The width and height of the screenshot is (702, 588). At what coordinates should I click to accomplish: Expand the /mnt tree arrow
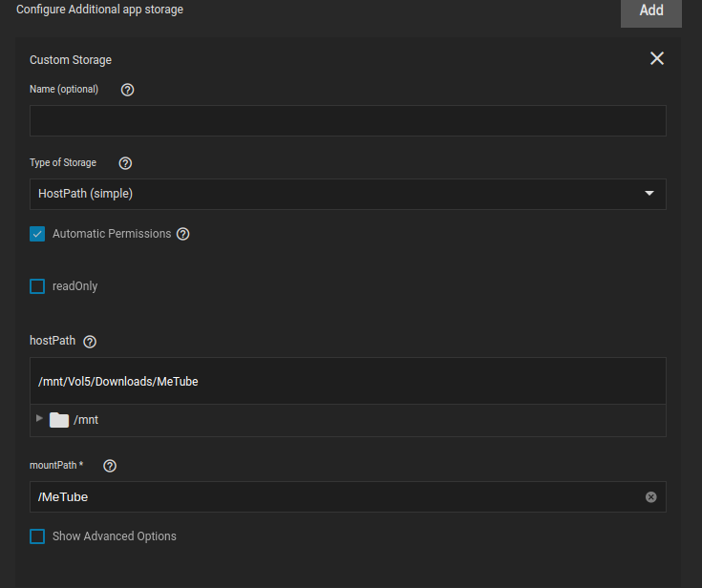point(39,418)
